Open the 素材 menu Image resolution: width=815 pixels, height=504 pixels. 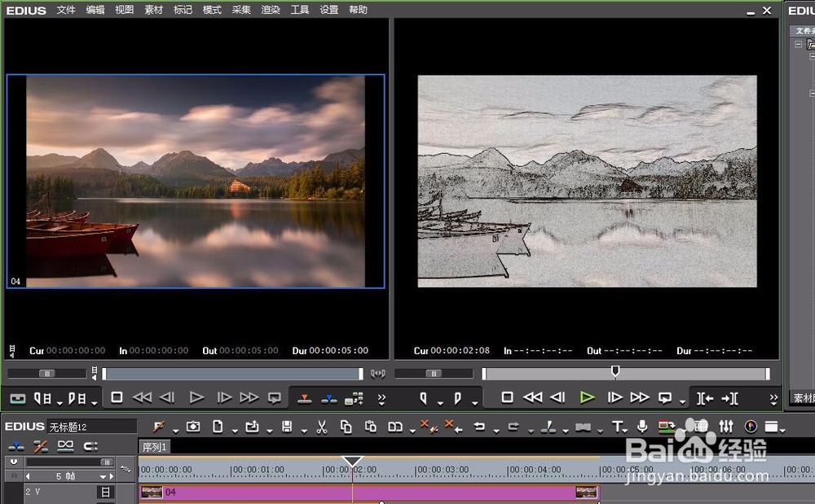(153, 10)
